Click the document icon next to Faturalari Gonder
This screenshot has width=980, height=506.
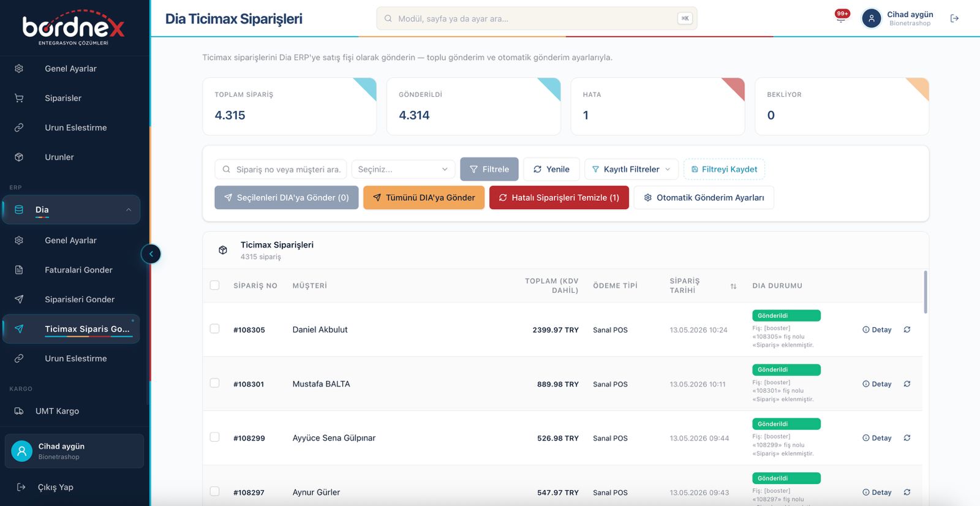pos(19,270)
